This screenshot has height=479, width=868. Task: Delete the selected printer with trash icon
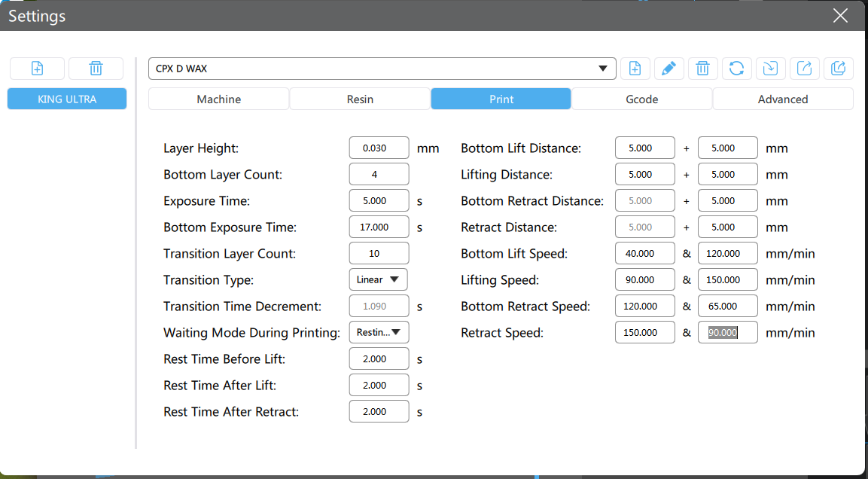96,69
